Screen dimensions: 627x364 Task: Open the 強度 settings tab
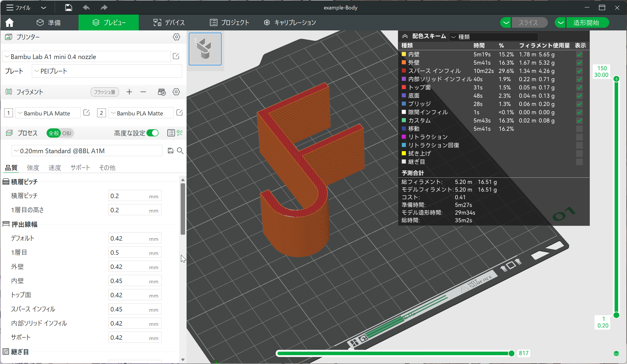tap(33, 168)
